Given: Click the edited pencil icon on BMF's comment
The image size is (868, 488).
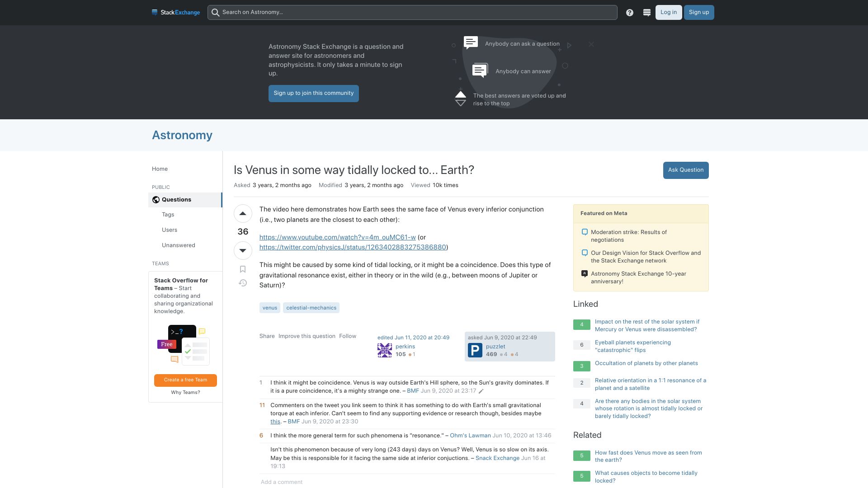Looking at the screenshot, I should (x=481, y=391).
